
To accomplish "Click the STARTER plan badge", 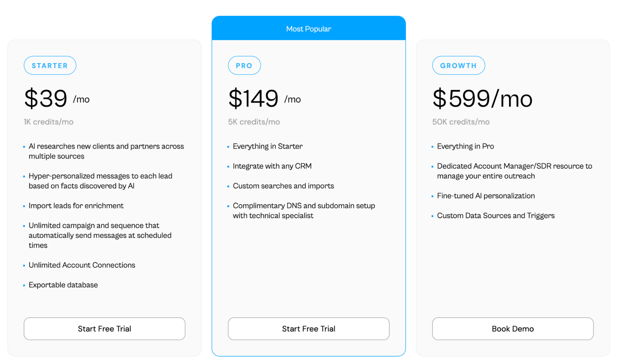I will [x=50, y=65].
